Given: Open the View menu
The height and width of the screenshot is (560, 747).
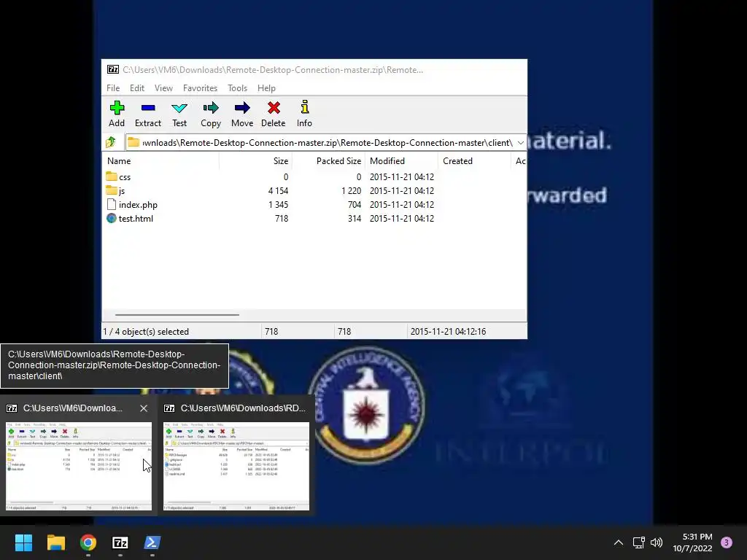Looking at the screenshot, I should (163, 88).
